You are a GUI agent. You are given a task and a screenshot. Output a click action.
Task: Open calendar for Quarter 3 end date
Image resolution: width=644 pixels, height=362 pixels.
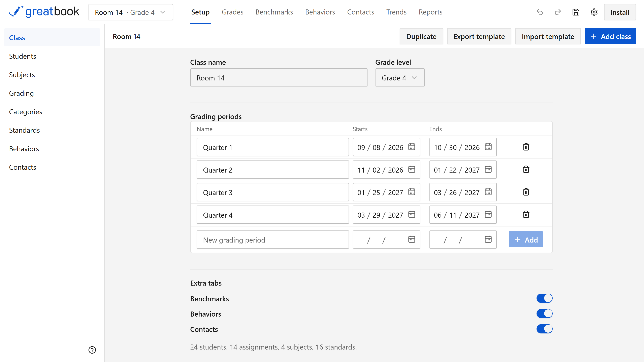[488, 192]
